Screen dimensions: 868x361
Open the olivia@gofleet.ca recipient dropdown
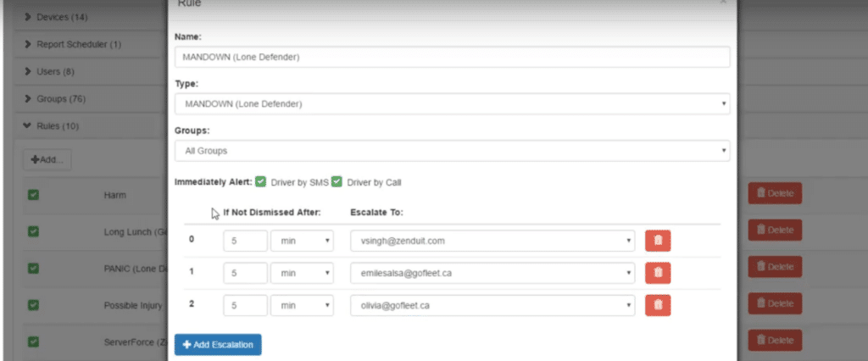(492, 305)
